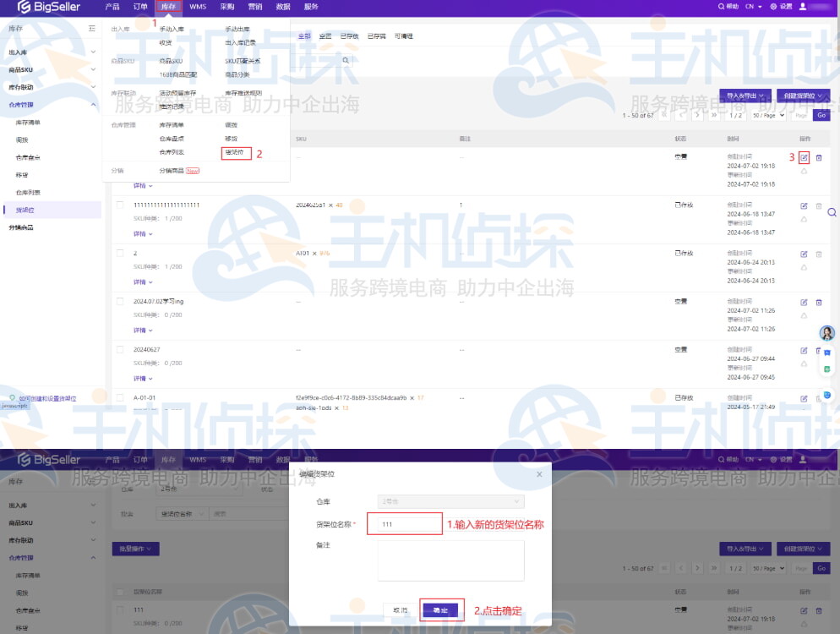Open the 库存 menu in the top navigation
Screen dimensions: 840x634
click(x=168, y=7)
